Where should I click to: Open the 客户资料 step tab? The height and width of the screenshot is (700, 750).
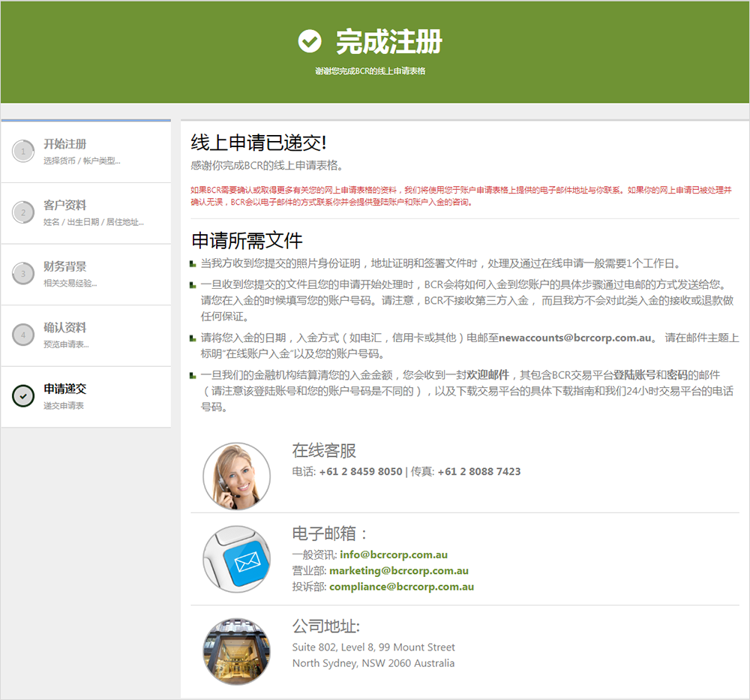tap(86, 213)
